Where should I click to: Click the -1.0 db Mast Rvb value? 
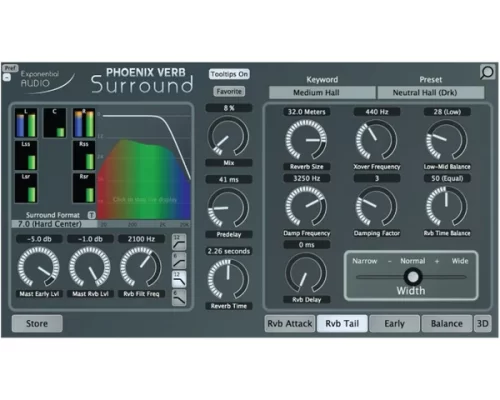click(x=90, y=239)
